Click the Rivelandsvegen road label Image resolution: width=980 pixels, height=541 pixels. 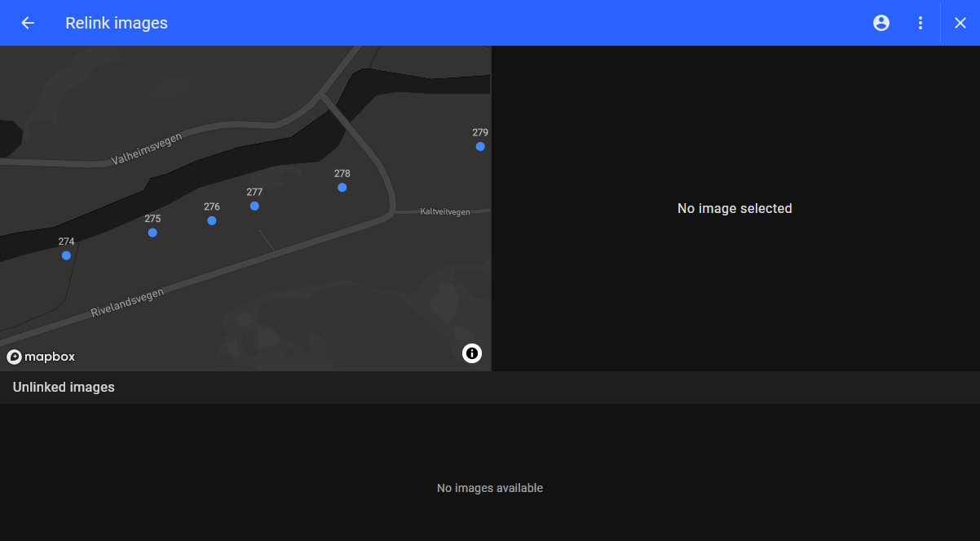click(127, 303)
